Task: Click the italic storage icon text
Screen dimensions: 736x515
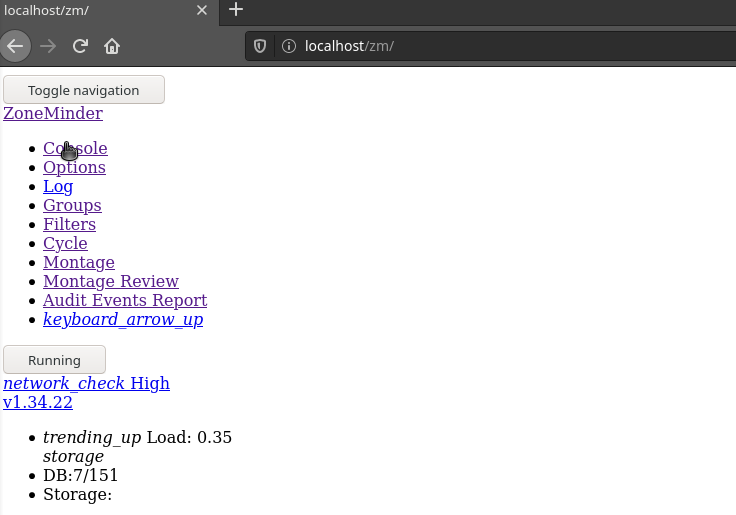Action: point(73,456)
